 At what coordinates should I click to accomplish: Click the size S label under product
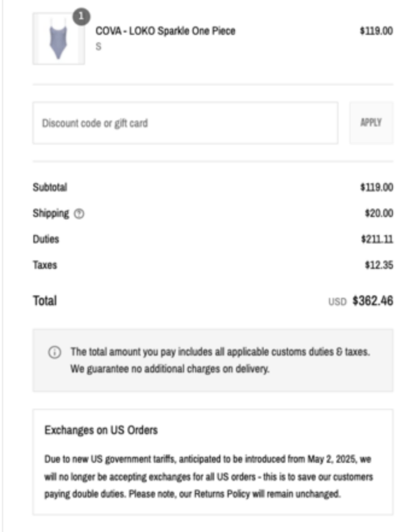(98, 46)
